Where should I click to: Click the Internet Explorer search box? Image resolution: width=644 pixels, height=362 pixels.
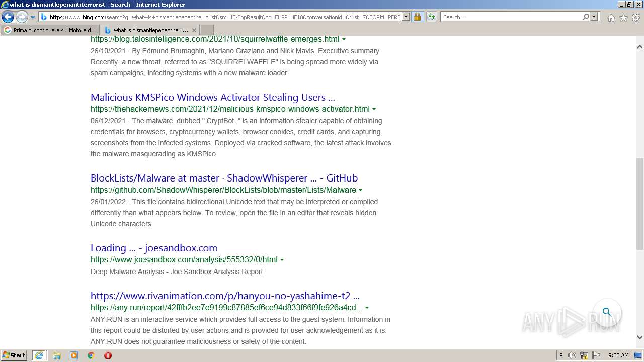point(511,17)
